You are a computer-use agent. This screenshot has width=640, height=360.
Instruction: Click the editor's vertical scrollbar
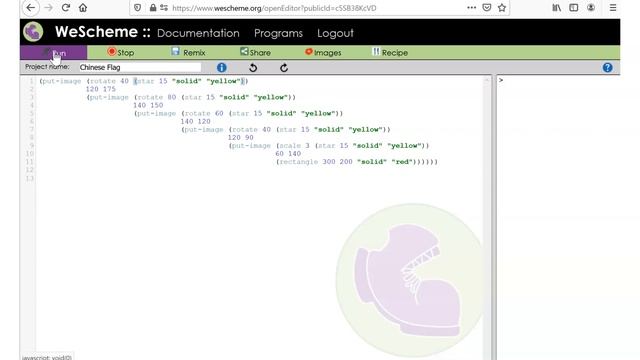pos(487,216)
